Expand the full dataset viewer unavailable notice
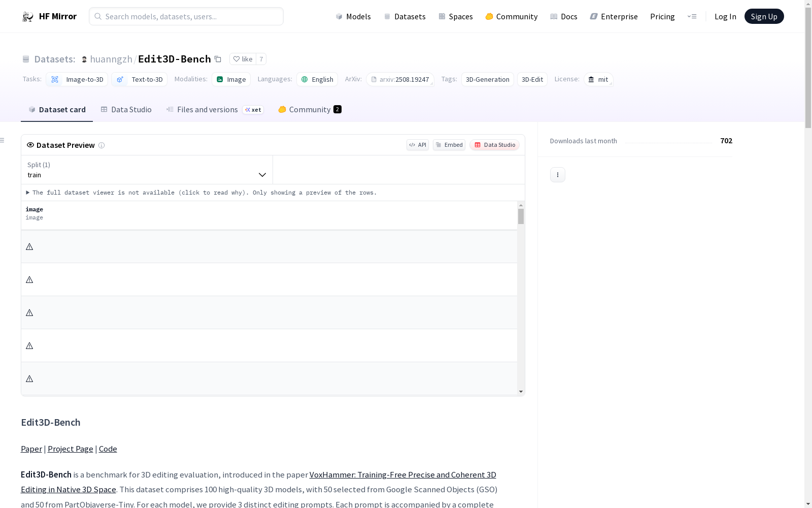This screenshot has width=812, height=508. click(x=201, y=193)
